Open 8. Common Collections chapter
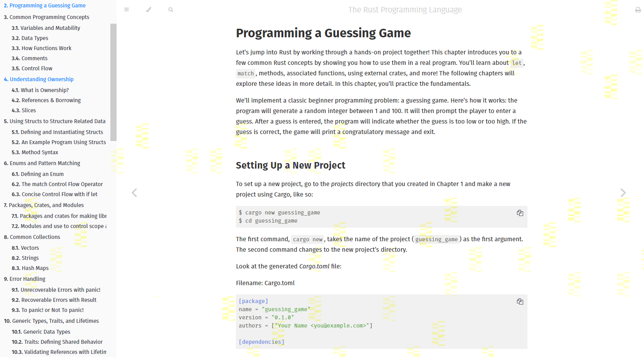This screenshot has height=357, width=644. point(32,237)
